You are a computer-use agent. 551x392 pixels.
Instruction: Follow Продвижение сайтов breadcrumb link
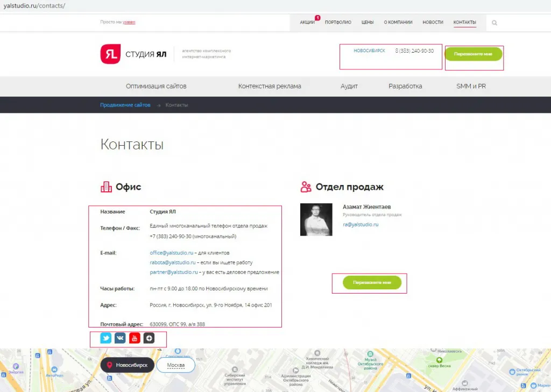(x=125, y=105)
